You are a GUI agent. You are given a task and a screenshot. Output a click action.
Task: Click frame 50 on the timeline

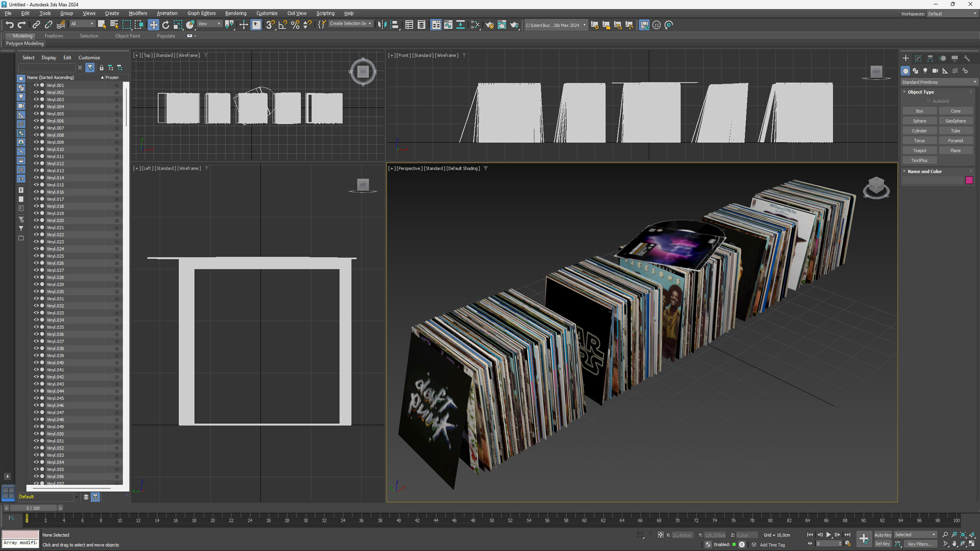tap(492, 520)
